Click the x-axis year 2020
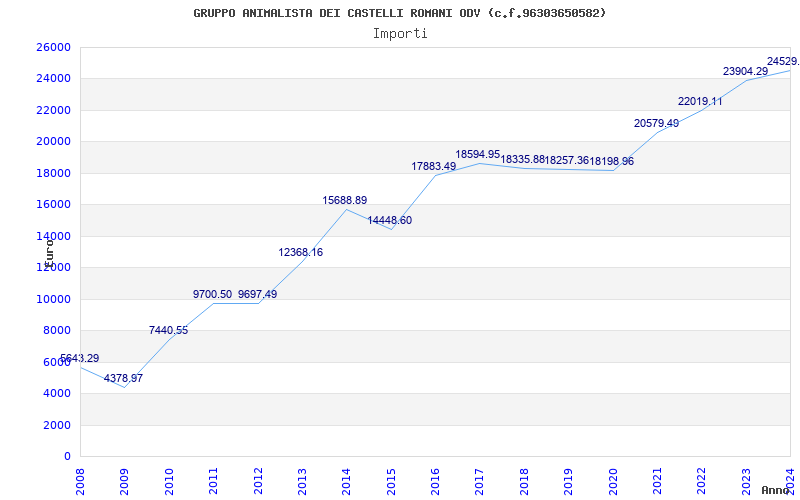 613,482
